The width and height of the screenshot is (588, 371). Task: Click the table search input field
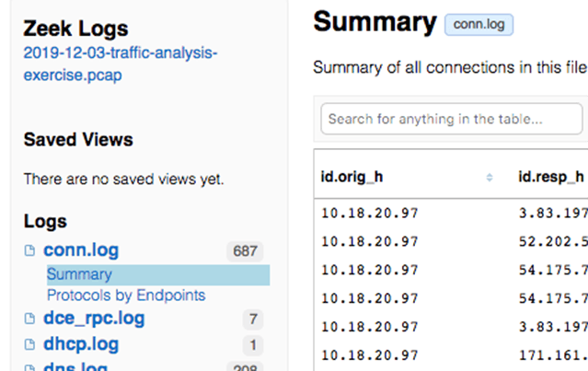click(x=452, y=119)
